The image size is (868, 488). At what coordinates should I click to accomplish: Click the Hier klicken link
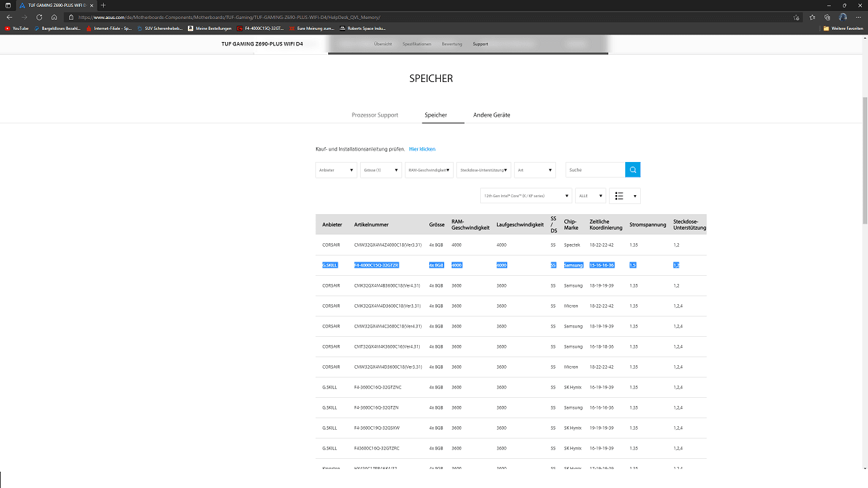click(422, 149)
